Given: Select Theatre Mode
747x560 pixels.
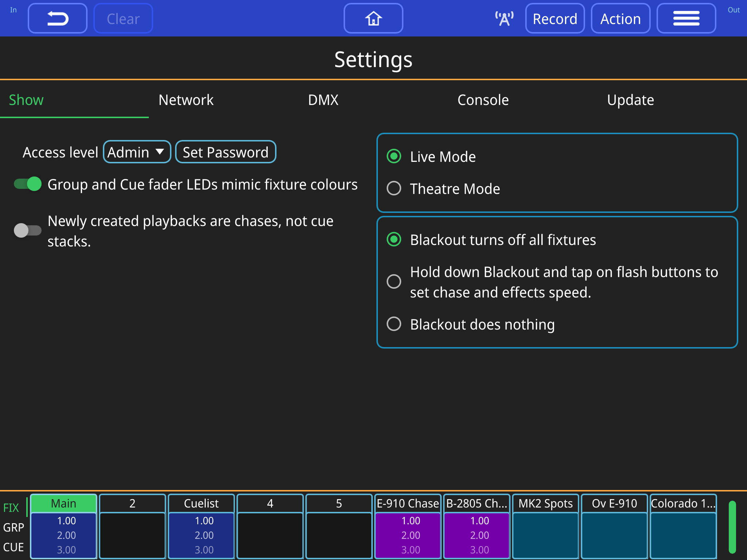Looking at the screenshot, I should point(394,188).
